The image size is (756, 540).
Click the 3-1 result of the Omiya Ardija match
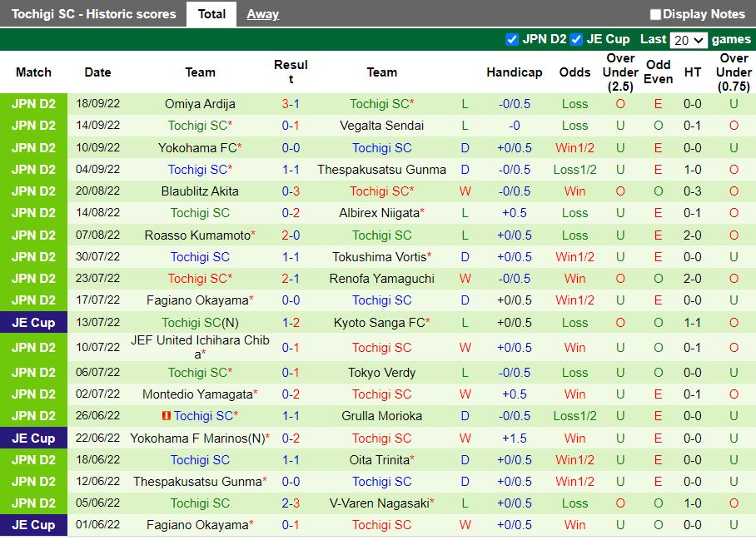291,104
